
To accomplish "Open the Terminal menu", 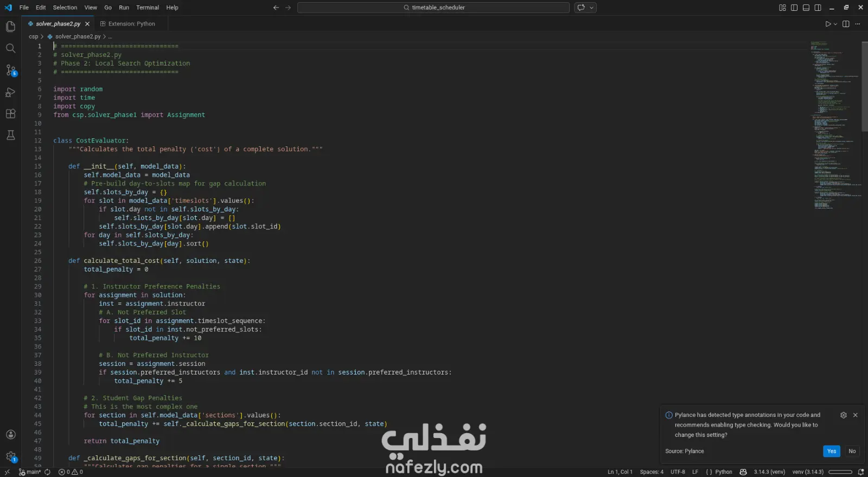I will [148, 8].
